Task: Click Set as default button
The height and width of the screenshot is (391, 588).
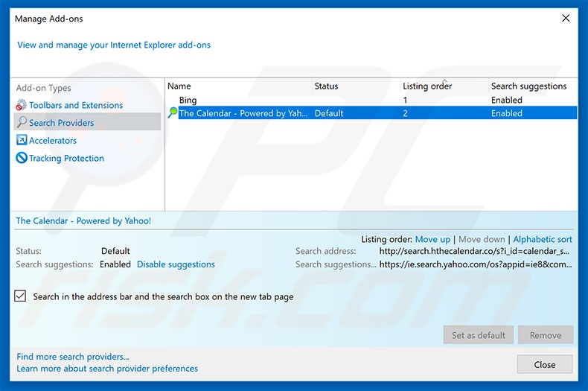Action: 478,335
